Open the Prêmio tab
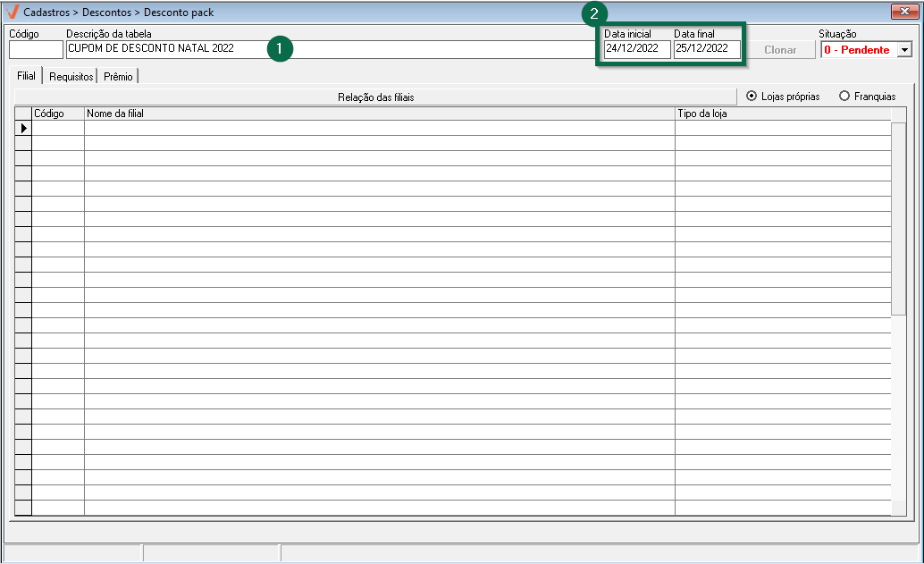Screen dimensions: 924x564 tap(119, 77)
